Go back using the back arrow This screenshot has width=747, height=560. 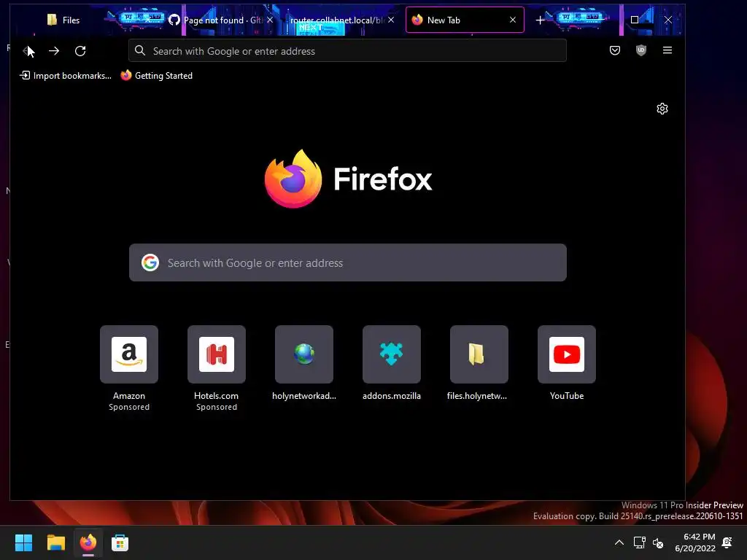tap(28, 51)
